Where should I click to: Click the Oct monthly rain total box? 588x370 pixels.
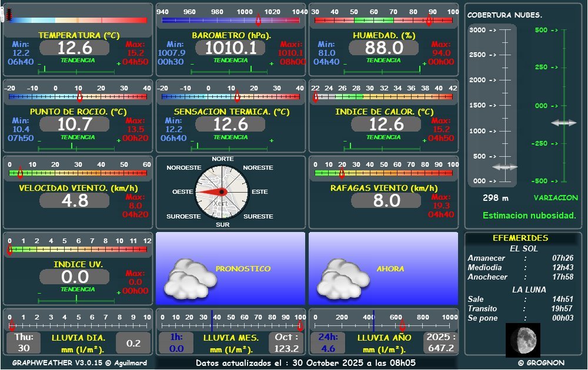287,342
